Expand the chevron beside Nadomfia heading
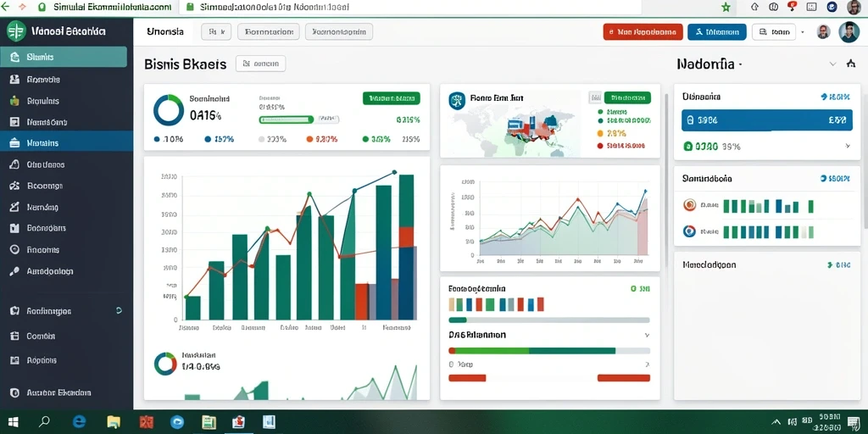This screenshot has width=868, height=434. [x=832, y=64]
